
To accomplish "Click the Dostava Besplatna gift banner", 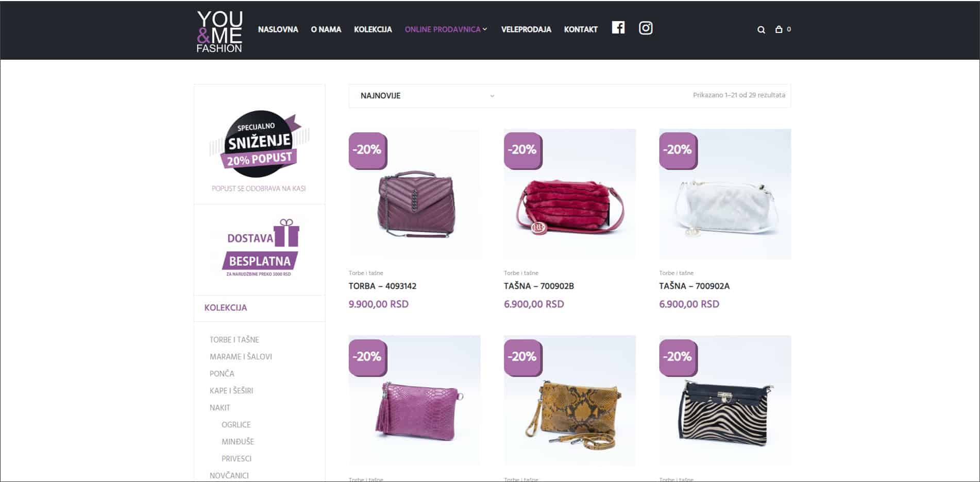I will click(x=260, y=249).
